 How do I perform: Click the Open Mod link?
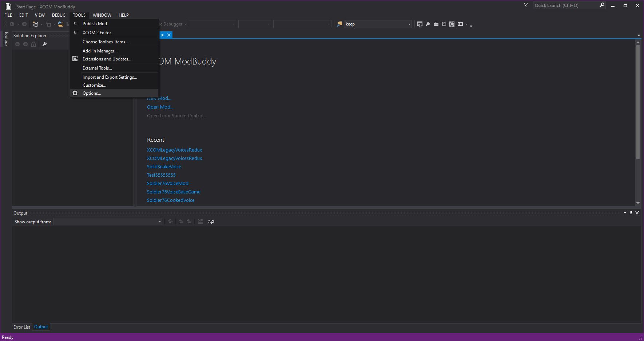(x=160, y=107)
